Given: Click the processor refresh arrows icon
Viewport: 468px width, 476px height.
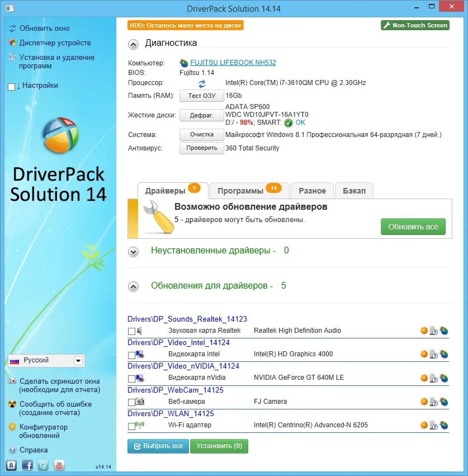Looking at the screenshot, I should point(202,83).
